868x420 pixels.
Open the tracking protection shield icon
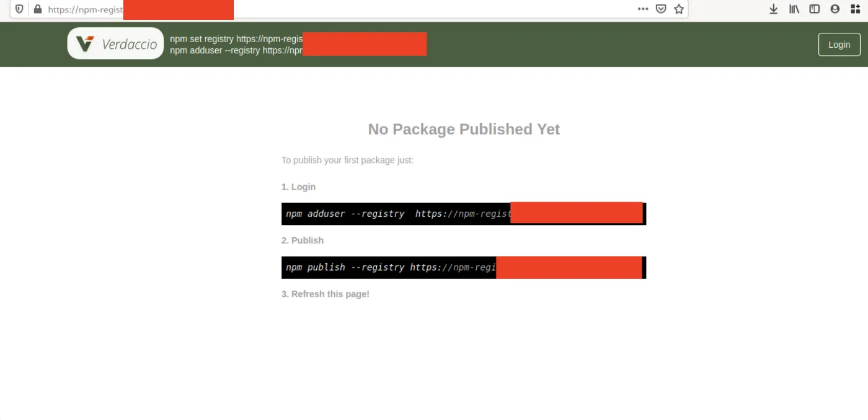pyautogui.click(x=19, y=9)
